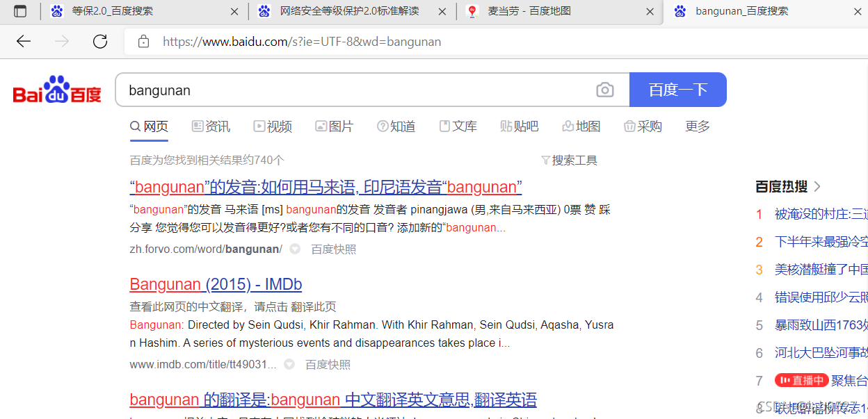Open the “bangunan”的发音 forvo result link
868x419 pixels.
(x=325, y=187)
